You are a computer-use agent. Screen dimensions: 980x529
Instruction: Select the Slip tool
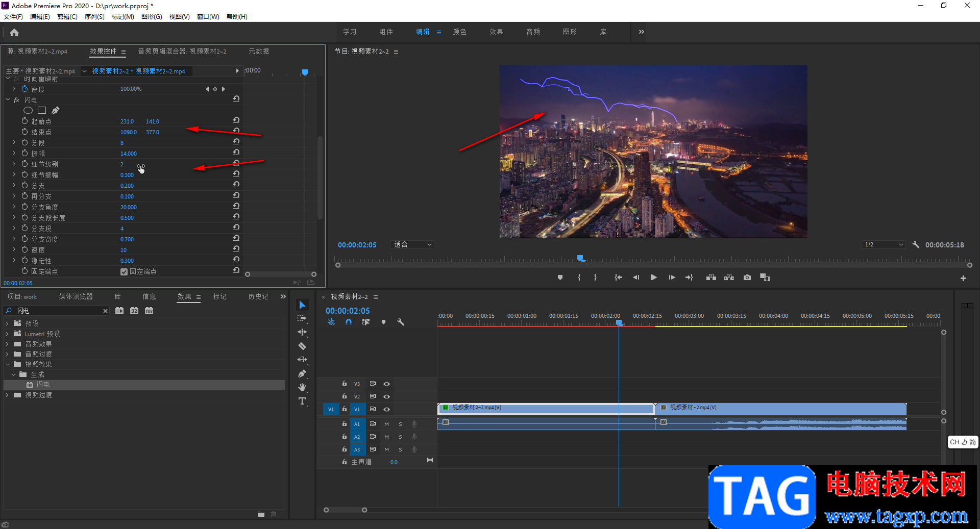(302, 360)
